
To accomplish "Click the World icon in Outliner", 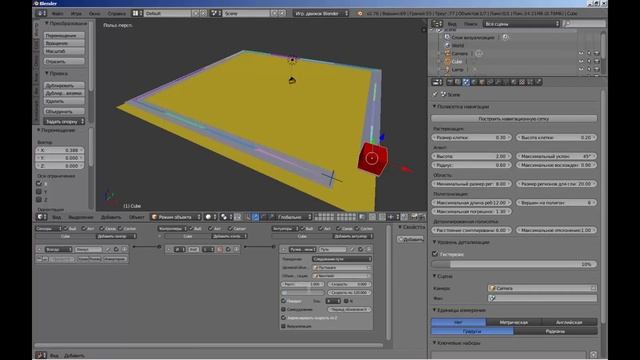I will pyautogui.click(x=447, y=45).
